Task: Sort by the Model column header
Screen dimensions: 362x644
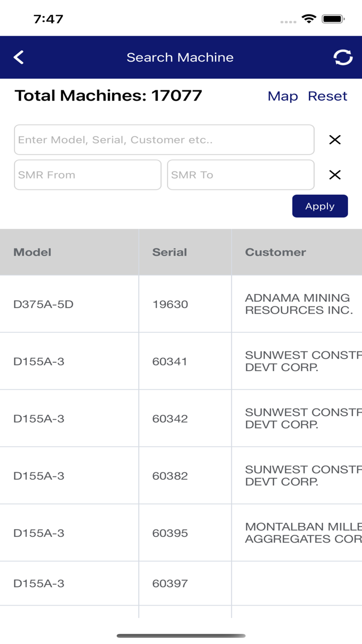Action: coord(32,252)
